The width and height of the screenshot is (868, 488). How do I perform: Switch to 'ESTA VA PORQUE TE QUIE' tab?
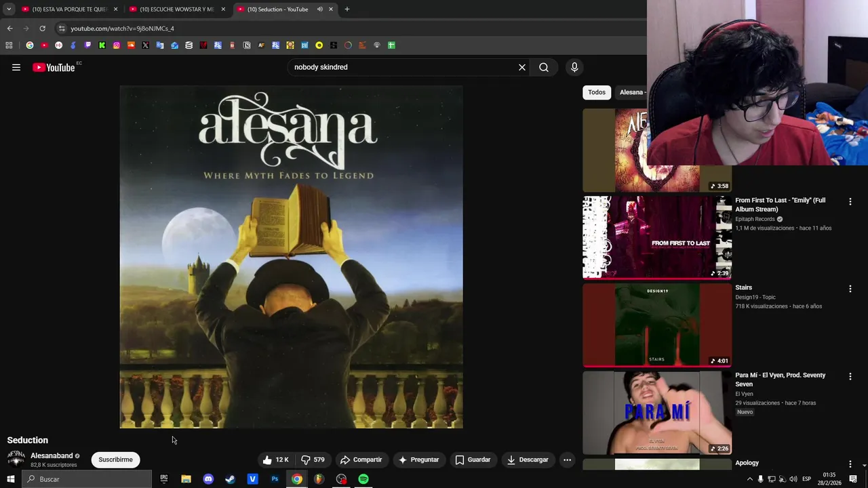pyautogui.click(x=70, y=9)
